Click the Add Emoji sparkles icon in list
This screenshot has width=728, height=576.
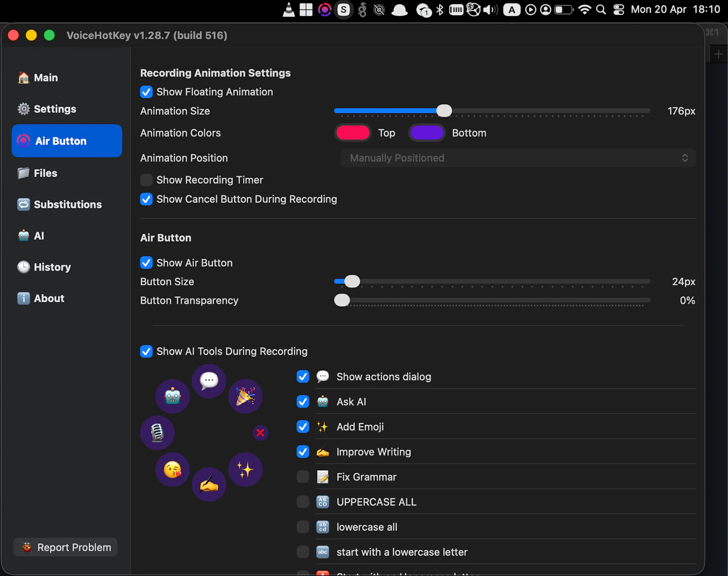[x=323, y=427]
